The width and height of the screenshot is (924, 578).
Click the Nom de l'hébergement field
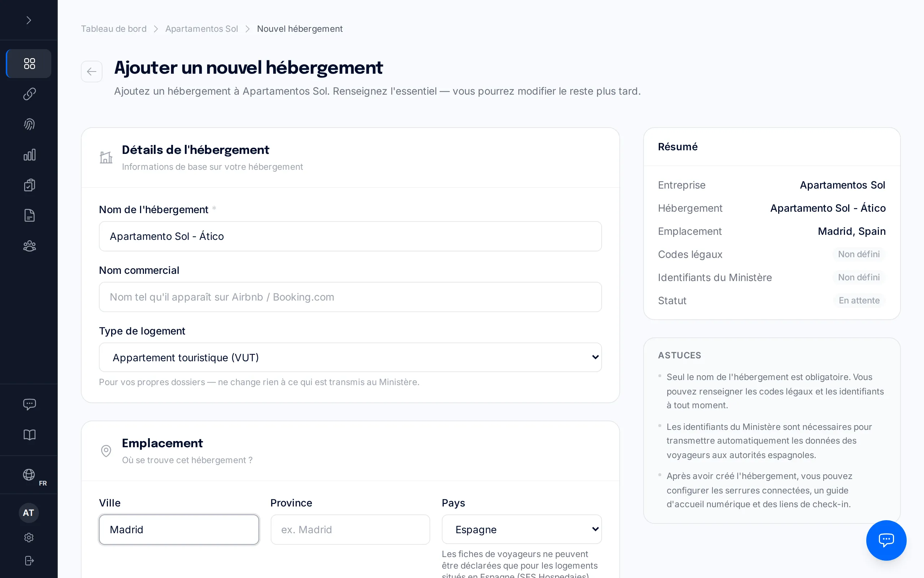pyautogui.click(x=350, y=236)
